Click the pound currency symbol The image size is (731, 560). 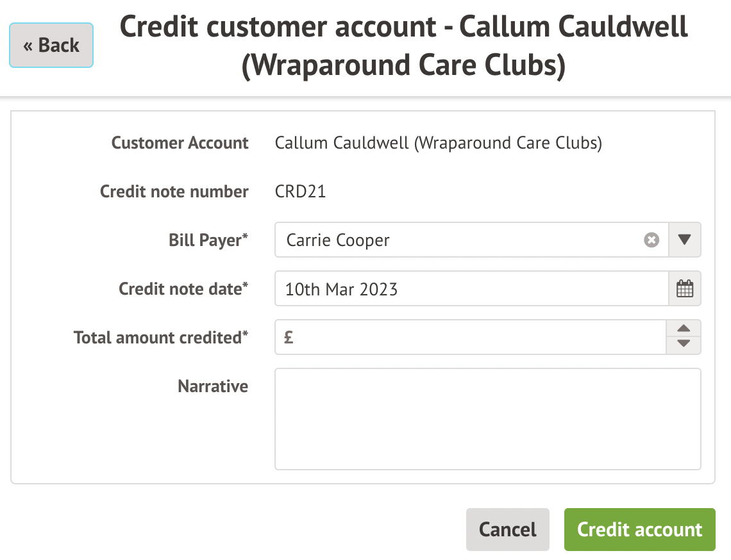coord(289,337)
